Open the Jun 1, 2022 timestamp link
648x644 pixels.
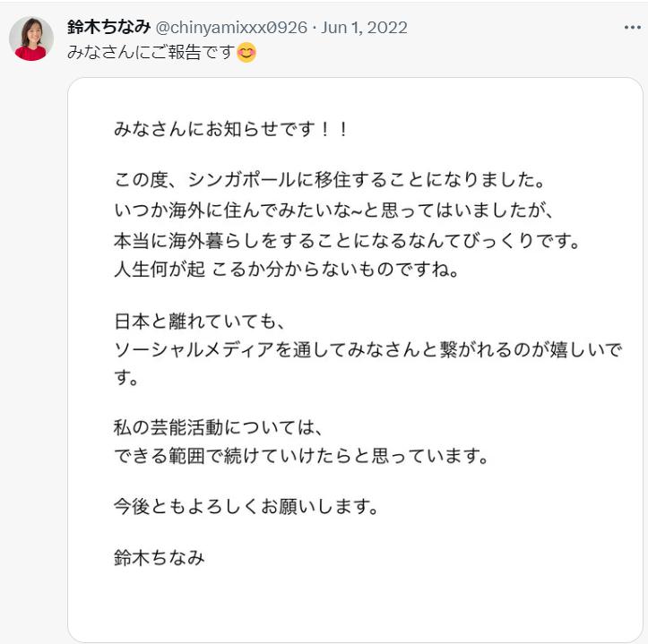pos(364,28)
